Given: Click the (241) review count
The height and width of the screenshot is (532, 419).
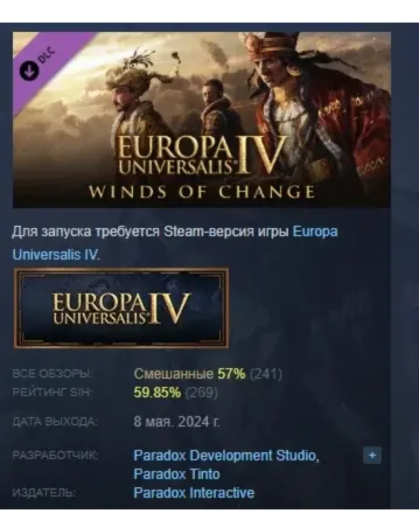Looking at the screenshot, I should pyautogui.click(x=266, y=374).
